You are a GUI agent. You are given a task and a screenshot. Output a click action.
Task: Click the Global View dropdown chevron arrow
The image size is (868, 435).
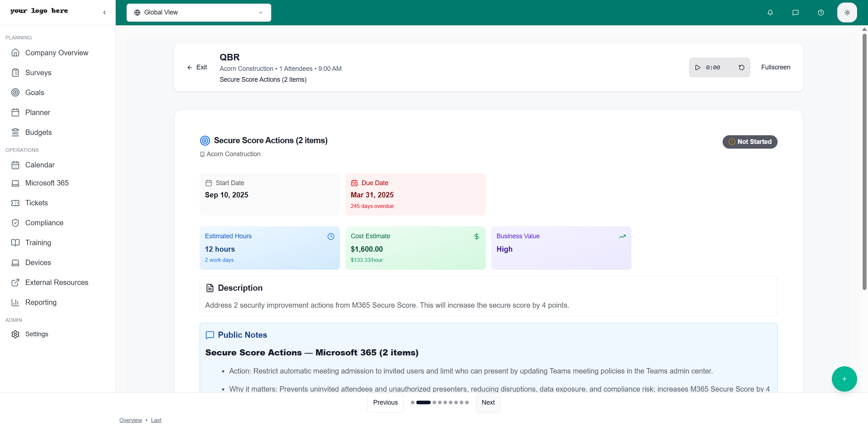point(260,13)
